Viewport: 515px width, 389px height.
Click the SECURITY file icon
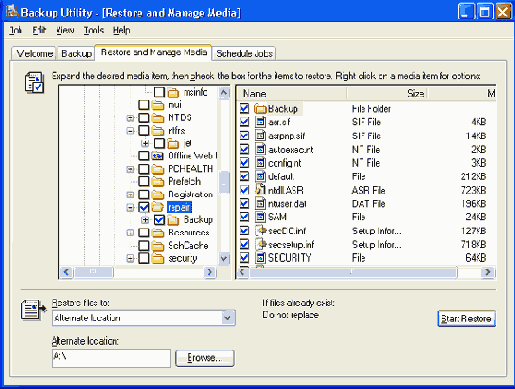click(260, 258)
